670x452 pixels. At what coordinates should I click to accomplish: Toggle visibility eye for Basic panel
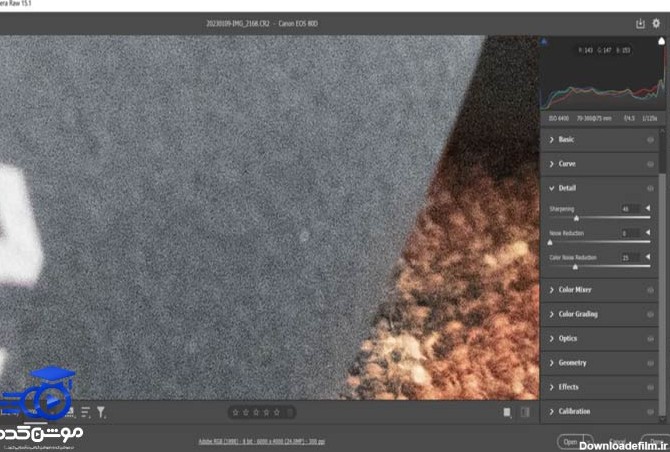(650, 140)
